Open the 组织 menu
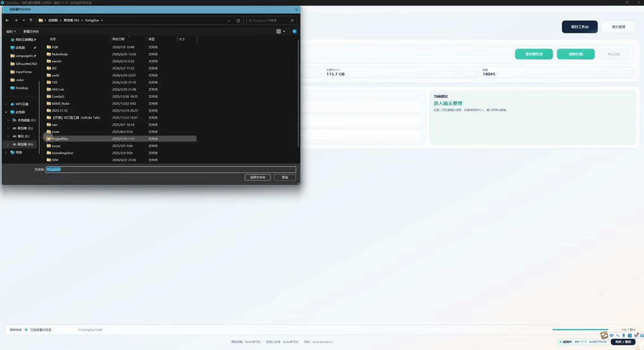Screen dimensions: 644x350 (11, 31)
